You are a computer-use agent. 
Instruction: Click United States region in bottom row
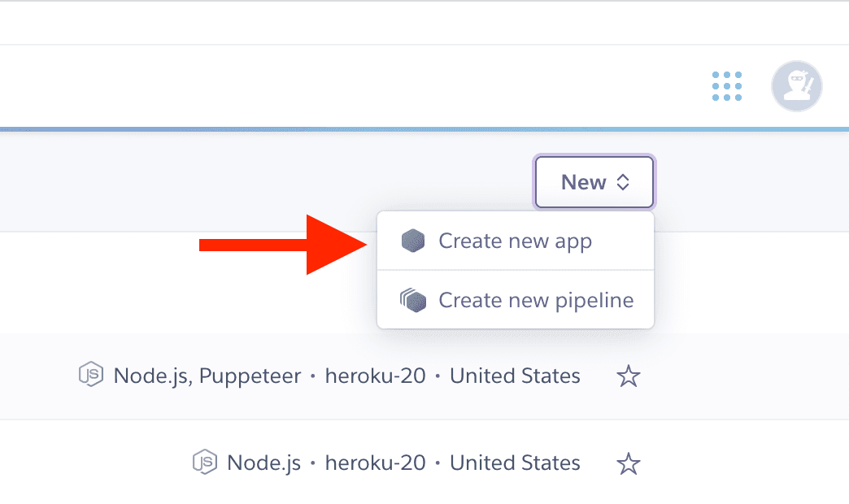pos(515,463)
